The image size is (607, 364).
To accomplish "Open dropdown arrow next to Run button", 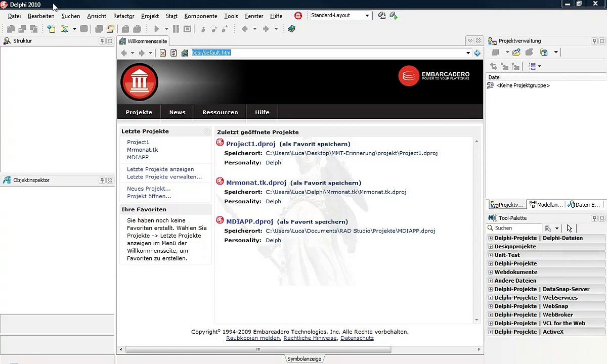I will pos(166,29).
